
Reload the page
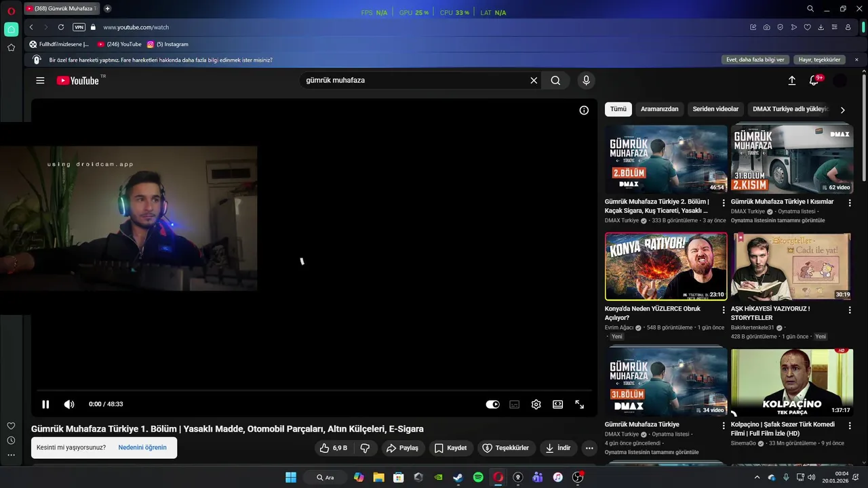point(61,27)
